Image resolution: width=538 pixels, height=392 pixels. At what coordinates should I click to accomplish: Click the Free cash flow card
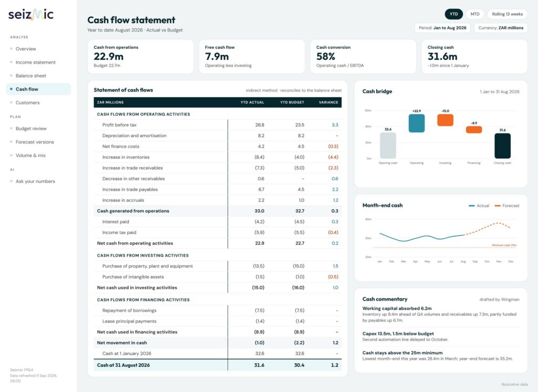click(252, 56)
